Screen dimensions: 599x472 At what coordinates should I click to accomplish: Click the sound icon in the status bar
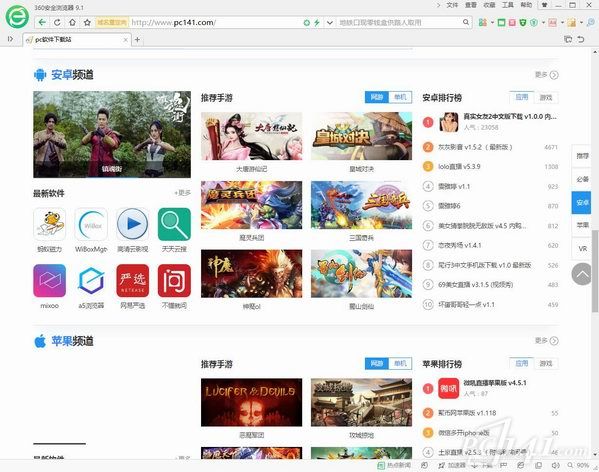tap(555, 466)
